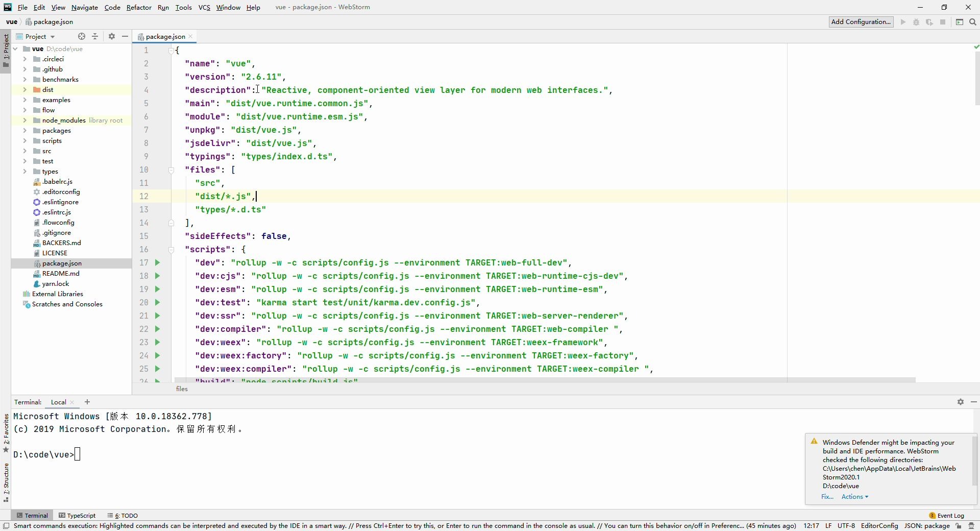Run the 'dev:cjs' script gutter arrow
Screen dimensions: 980x531
pyautogui.click(x=157, y=276)
